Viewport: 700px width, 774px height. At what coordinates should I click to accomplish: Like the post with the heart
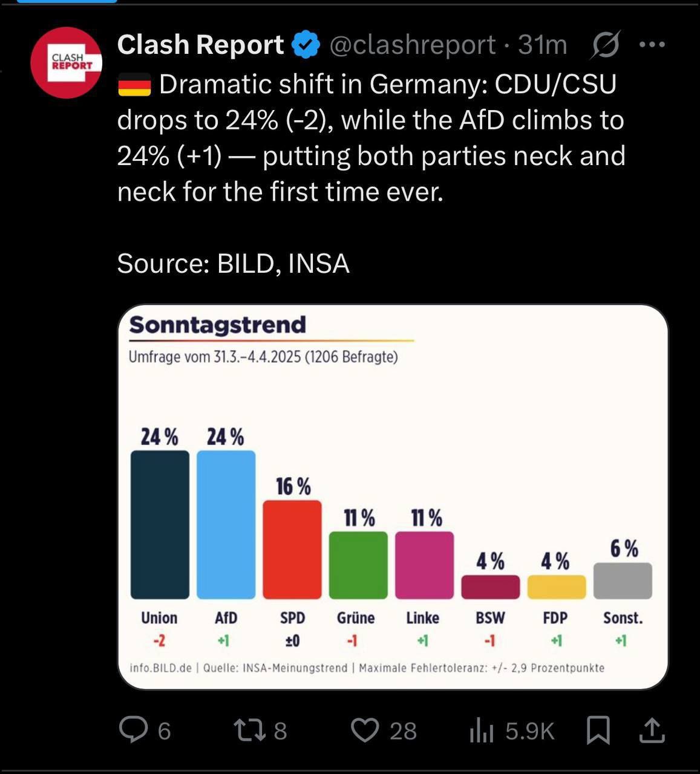(365, 730)
